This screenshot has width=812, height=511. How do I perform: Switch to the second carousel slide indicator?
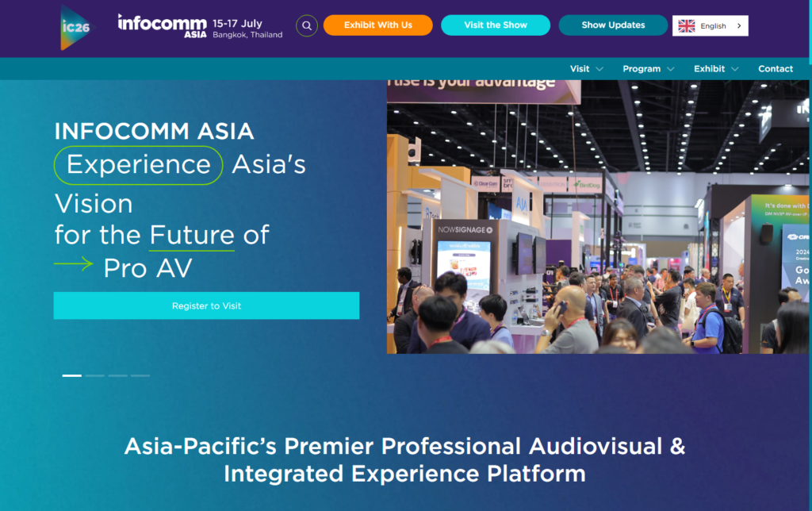pos(95,375)
